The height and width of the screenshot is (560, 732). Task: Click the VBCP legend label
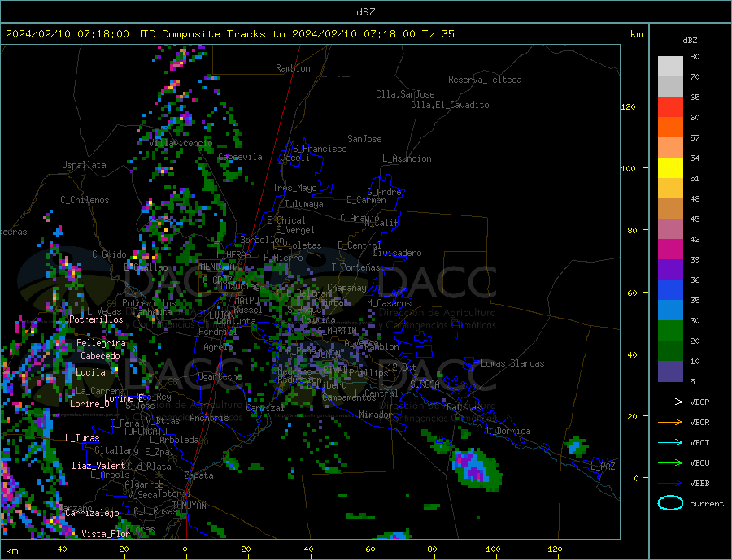[x=699, y=402]
